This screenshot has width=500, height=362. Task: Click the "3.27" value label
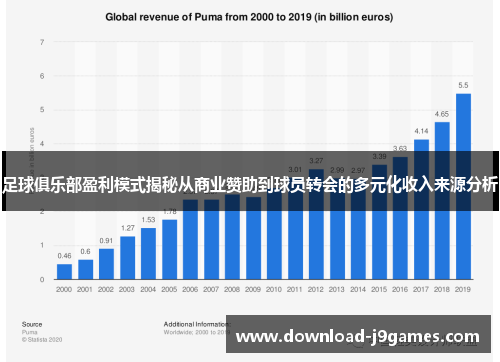[x=316, y=161]
